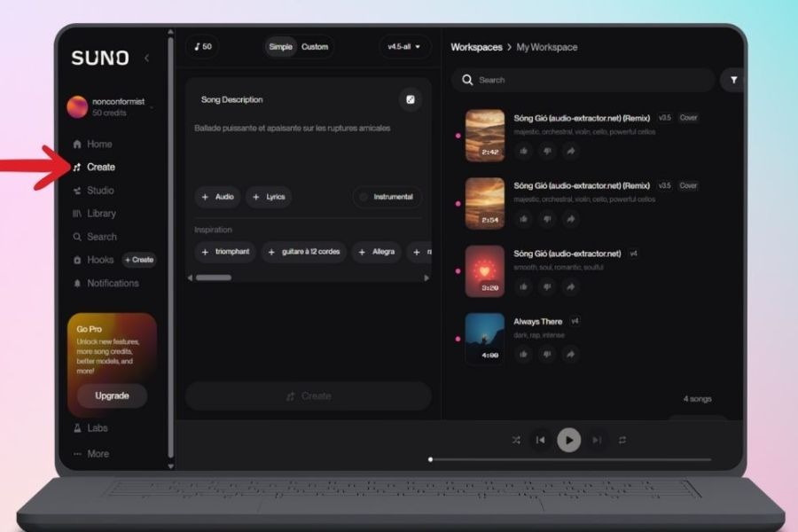Click the playback progress slider
This screenshot has width=798, height=532.
[569, 459]
